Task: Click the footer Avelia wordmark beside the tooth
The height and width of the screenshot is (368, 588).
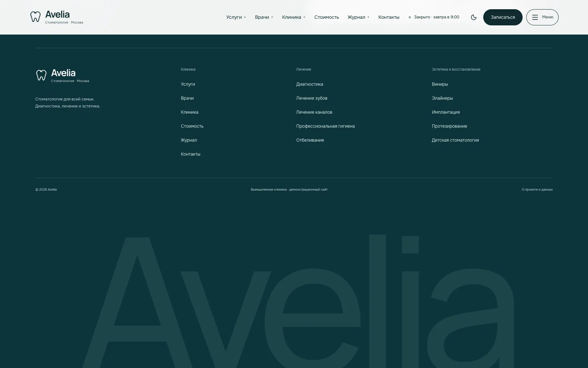Action: click(63, 73)
